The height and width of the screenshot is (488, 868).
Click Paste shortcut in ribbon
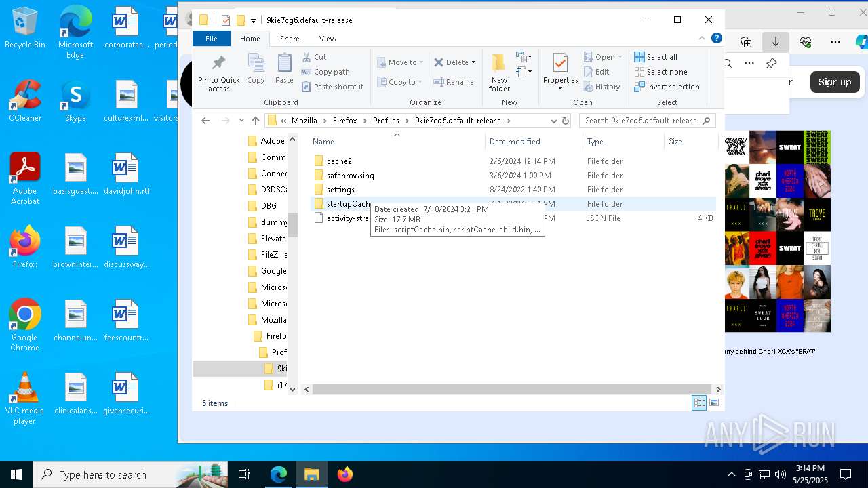click(332, 87)
